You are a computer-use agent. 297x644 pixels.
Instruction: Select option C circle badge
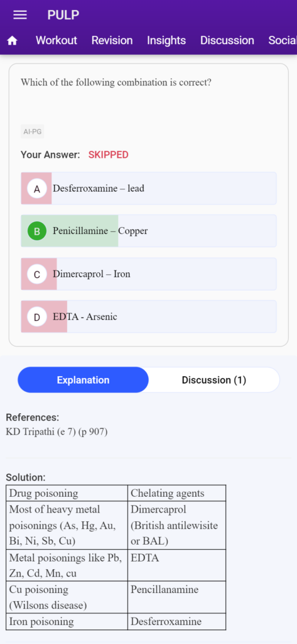tap(37, 274)
